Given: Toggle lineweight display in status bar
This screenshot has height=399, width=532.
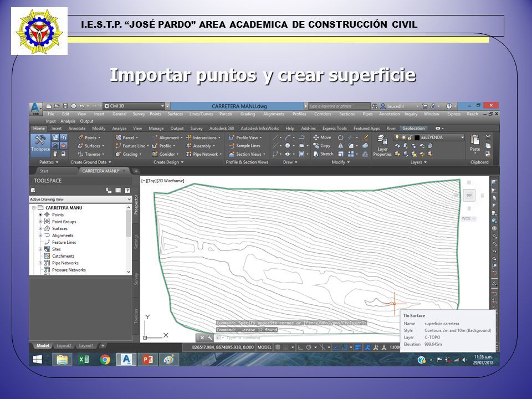Looking at the screenshot, I should click(358, 347).
